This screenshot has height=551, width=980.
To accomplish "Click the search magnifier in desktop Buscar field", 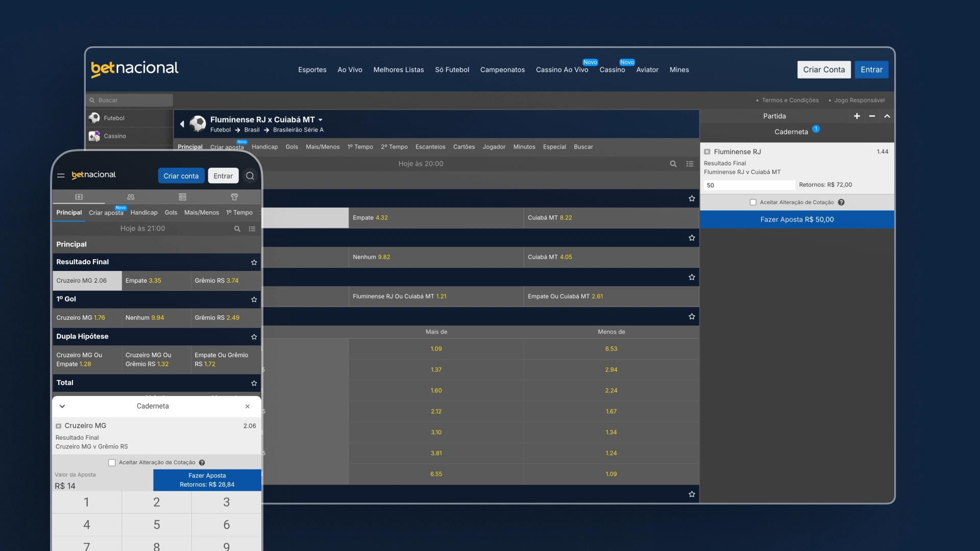I will (92, 101).
